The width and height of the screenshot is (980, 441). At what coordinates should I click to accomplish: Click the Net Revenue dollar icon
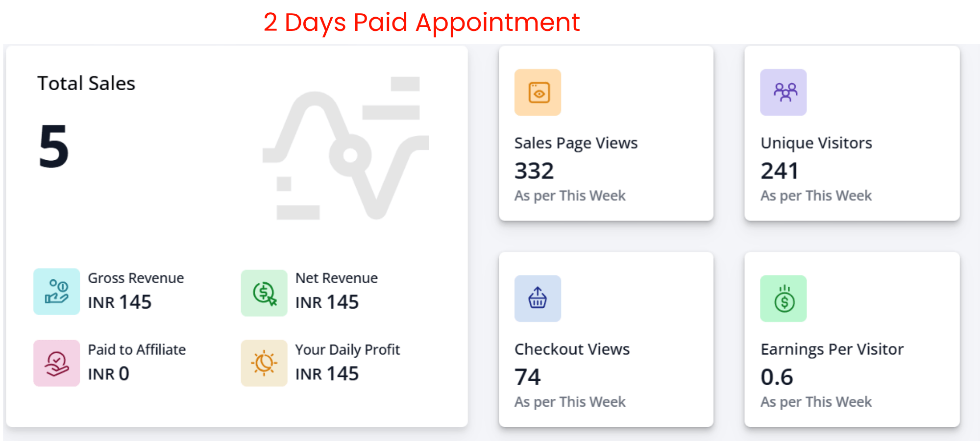click(264, 293)
